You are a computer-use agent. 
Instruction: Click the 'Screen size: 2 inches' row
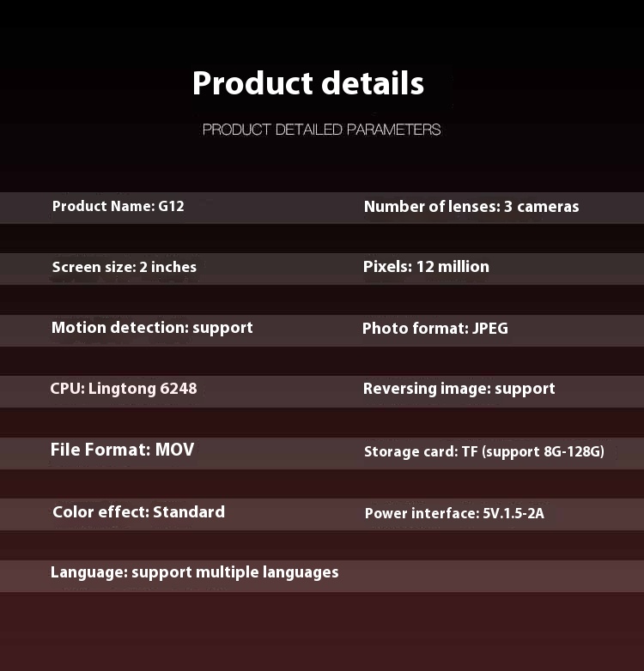coord(124,267)
